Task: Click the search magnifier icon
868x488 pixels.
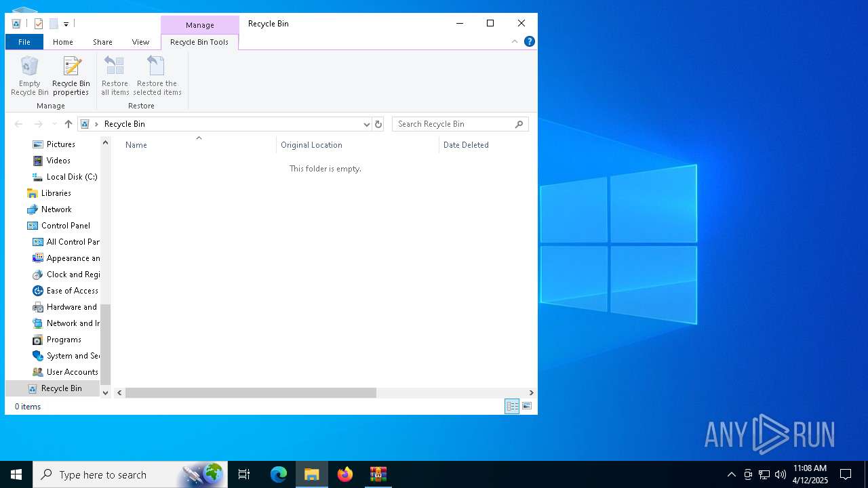Action: tap(519, 124)
